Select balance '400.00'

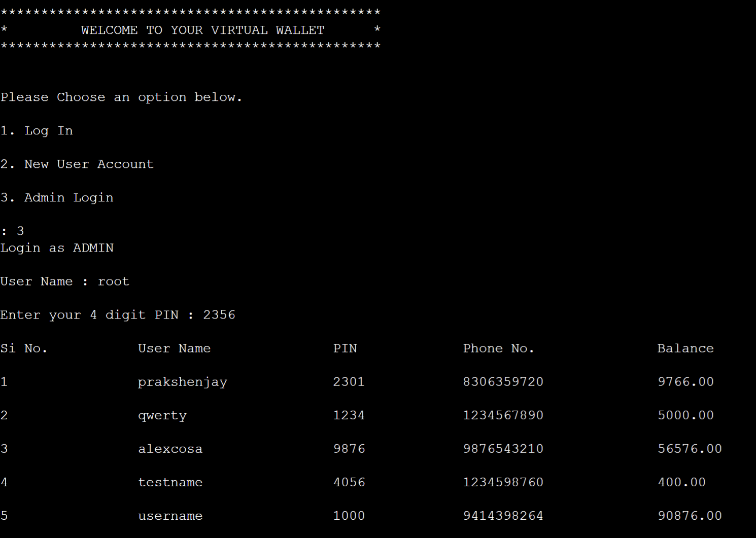[x=682, y=482]
